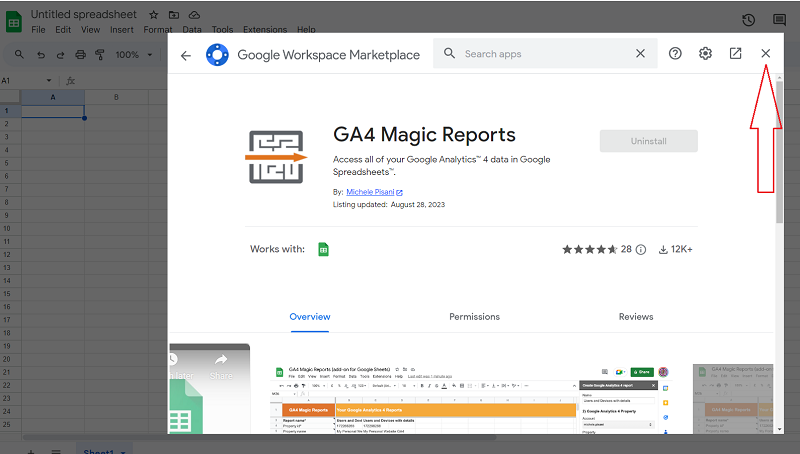Click the search magnifier in Search apps
The image size is (800, 454).
[x=449, y=54]
